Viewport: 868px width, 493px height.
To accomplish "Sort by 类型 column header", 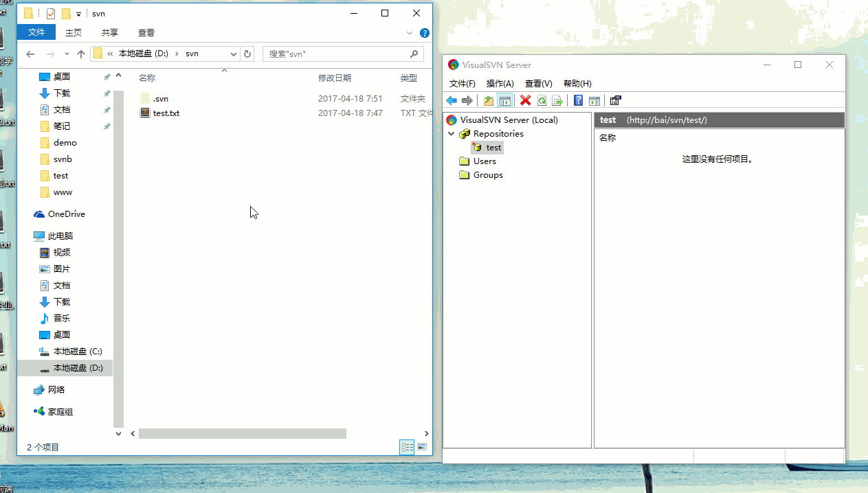I will click(x=409, y=78).
